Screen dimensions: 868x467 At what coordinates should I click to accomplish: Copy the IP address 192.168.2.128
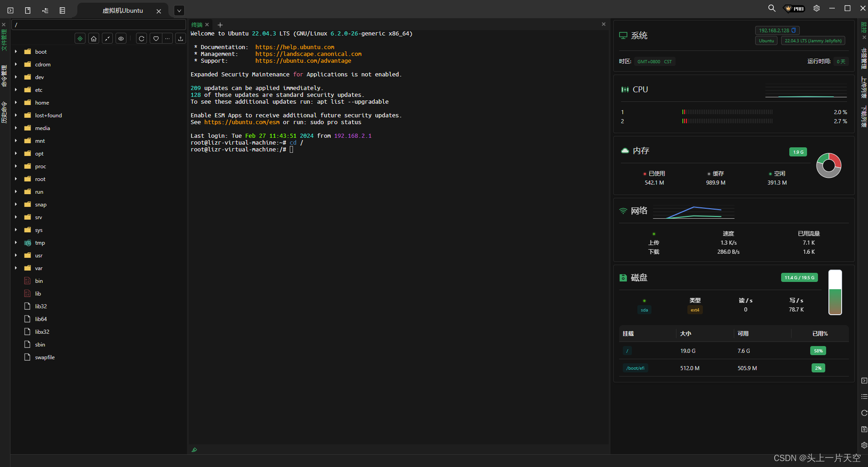[x=794, y=30]
